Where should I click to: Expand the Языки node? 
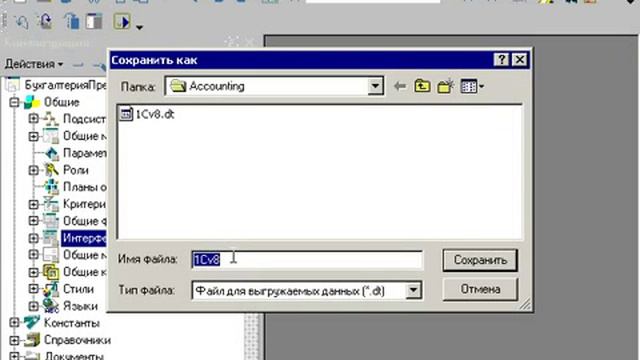[x=33, y=306]
